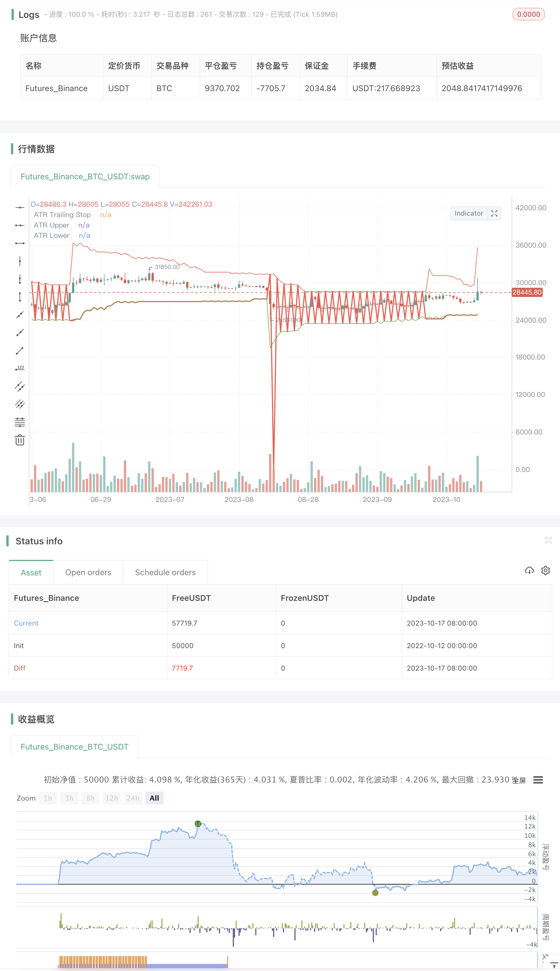
Task: Select the parallel channel drawing tool
Action: (20, 386)
